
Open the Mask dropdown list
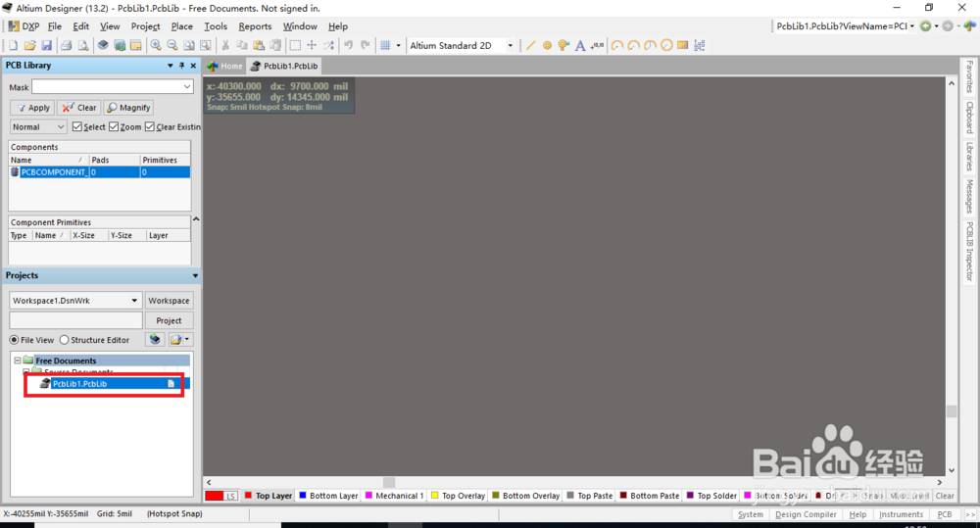(187, 87)
